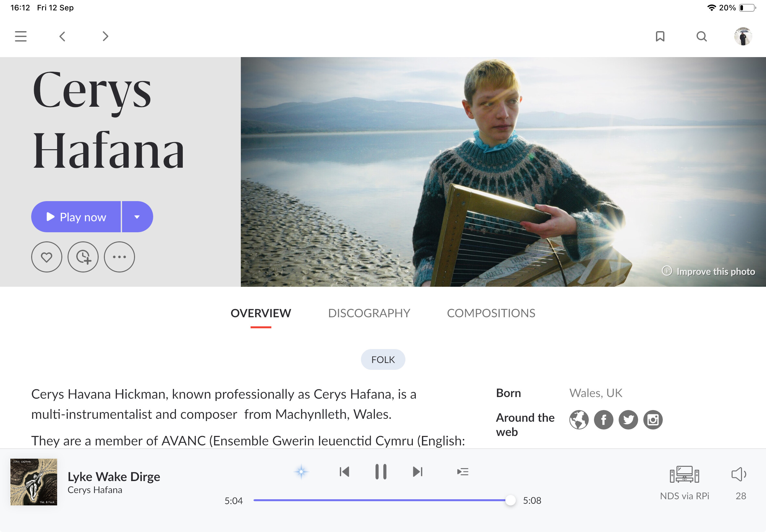
Task: Open bookmarks from the top bar
Action: (x=660, y=36)
